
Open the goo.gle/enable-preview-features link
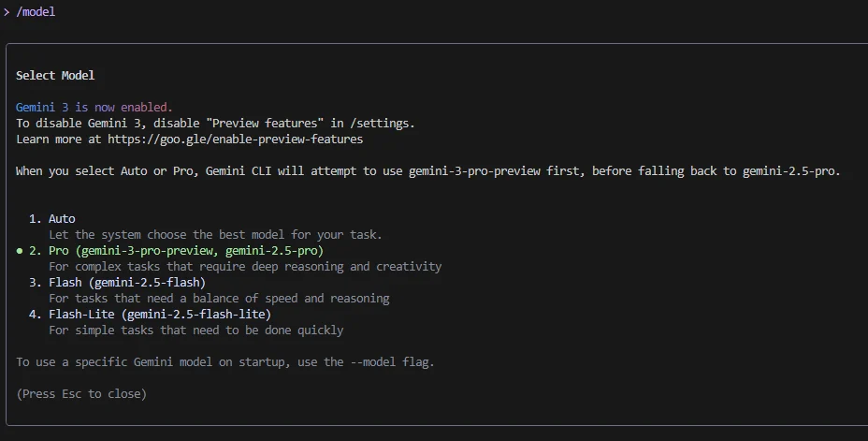[x=236, y=140]
